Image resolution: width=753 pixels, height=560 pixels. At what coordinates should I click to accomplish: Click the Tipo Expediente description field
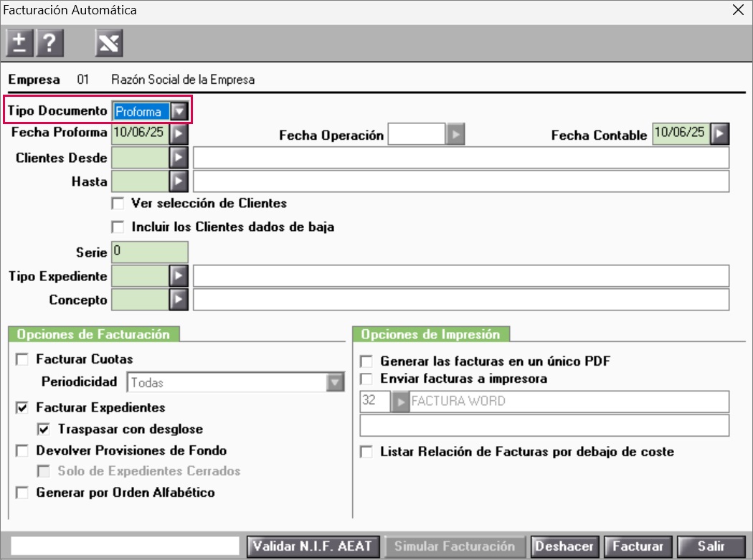coord(461,275)
